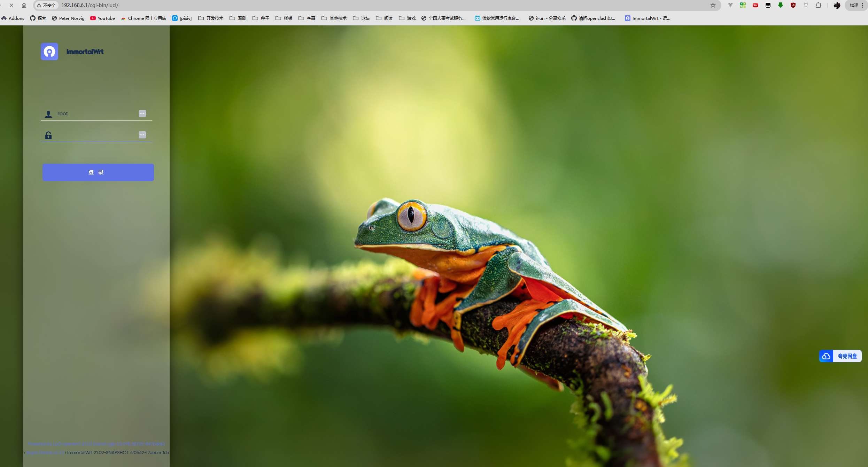This screenshot has width=868, height=467.
Task: Bookmark this page with star icon
Action: point(713,5)
